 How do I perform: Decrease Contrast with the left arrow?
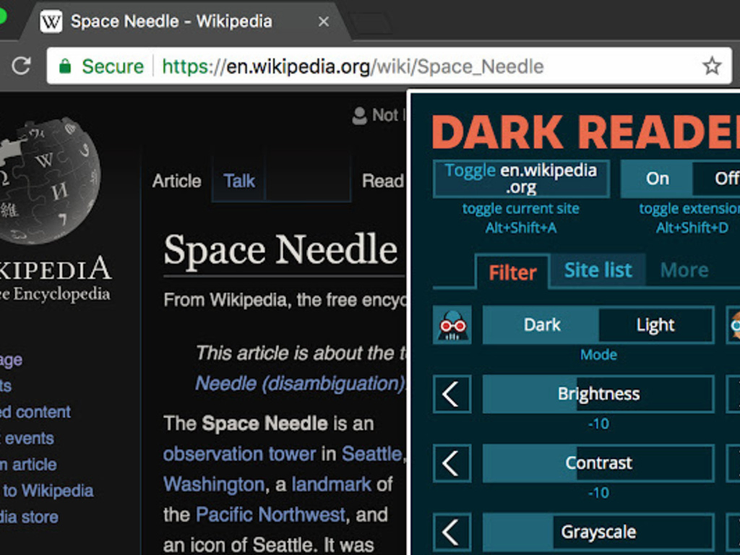[452, 463]
